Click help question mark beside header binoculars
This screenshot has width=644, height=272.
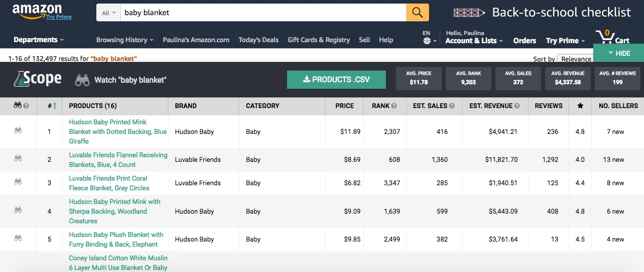(26, 106)
